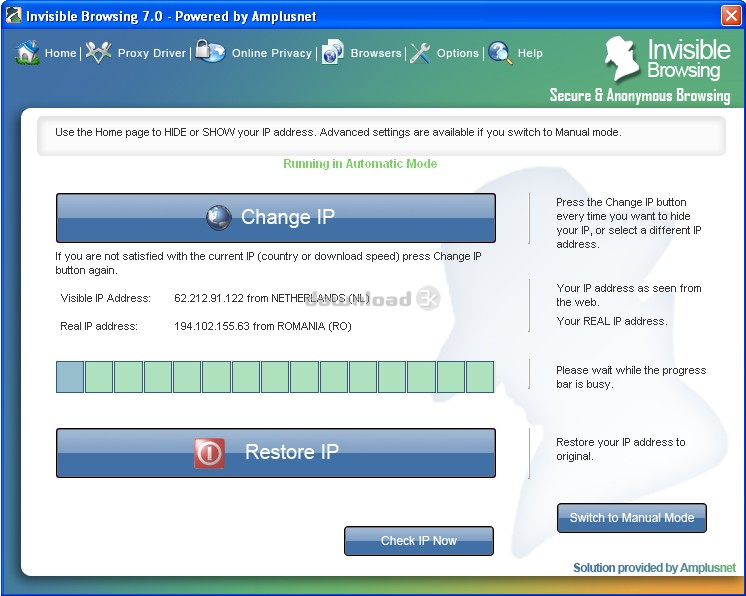Follow the Solution provided by Amplusnet link
This screenshot has height=596, width=746.
(654, 567)
